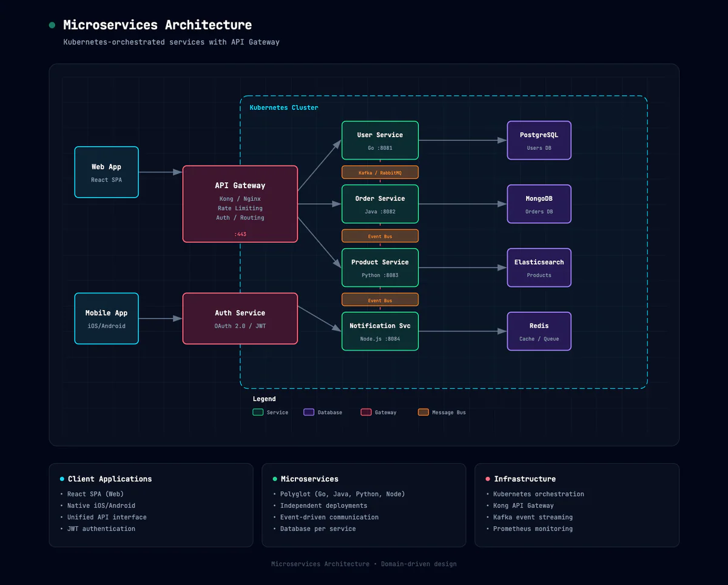Select the PostgreSQL Users DB node
This screenshot has height=585, width=728.
click(x=539, y=140)
